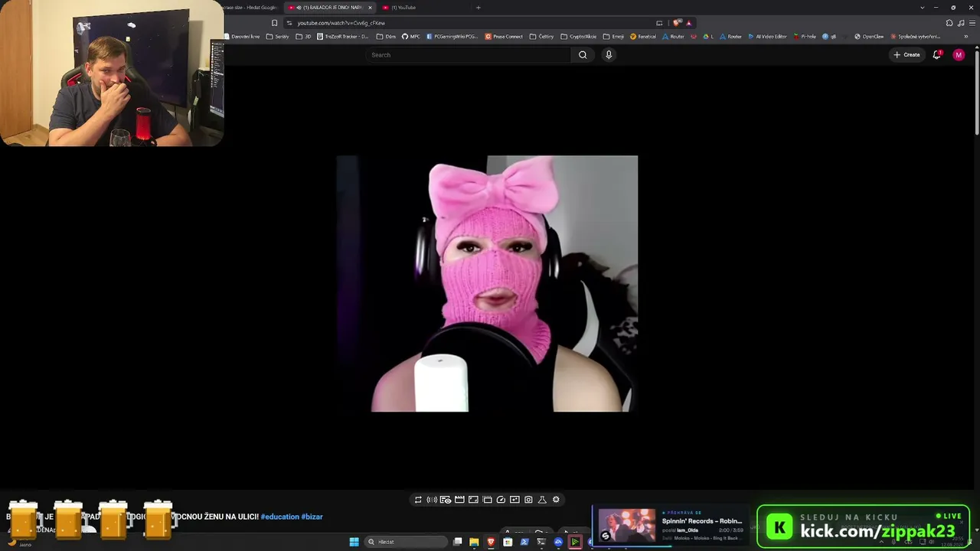Click the Create button

click(906, 55)
